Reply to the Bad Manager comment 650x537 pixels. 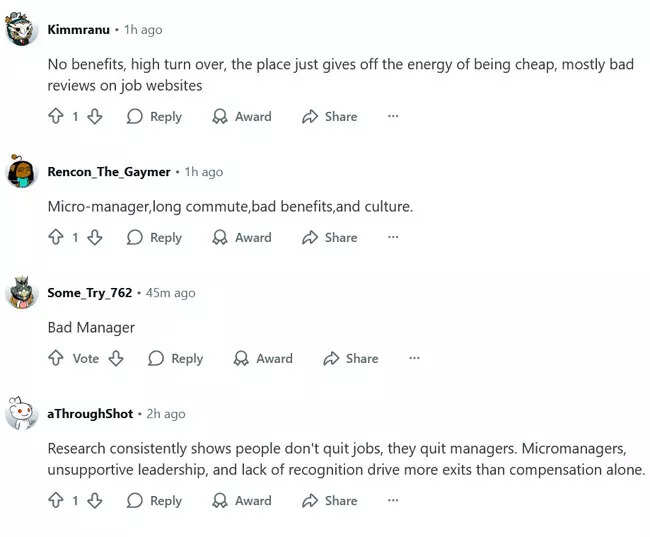[175, 359]
